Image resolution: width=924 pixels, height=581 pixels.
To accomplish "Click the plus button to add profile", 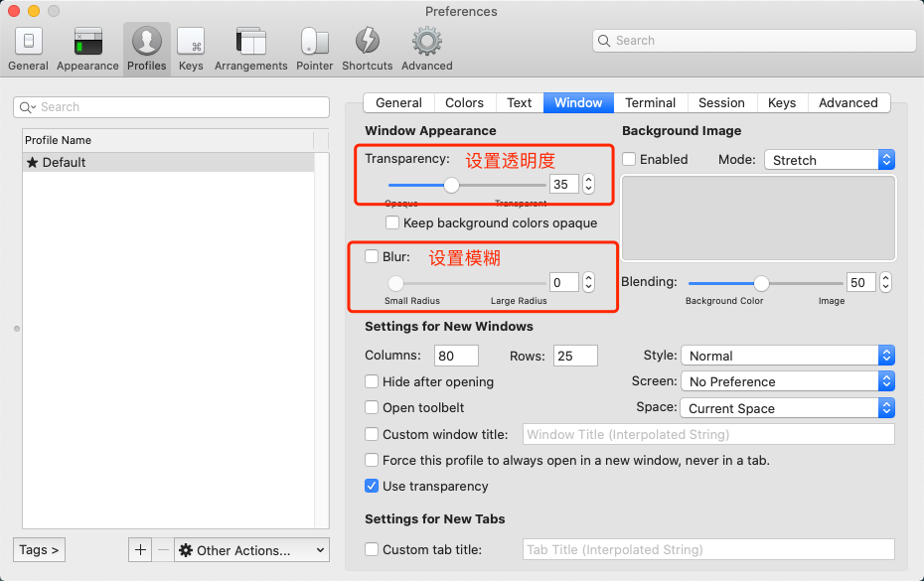I will coord(140,550).
